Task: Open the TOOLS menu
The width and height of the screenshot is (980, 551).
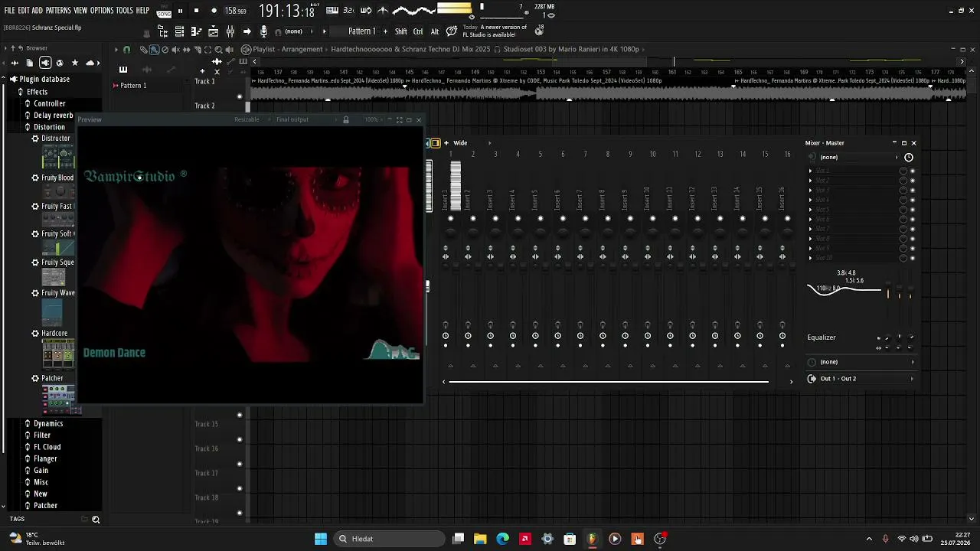Action: coord(125,11)
